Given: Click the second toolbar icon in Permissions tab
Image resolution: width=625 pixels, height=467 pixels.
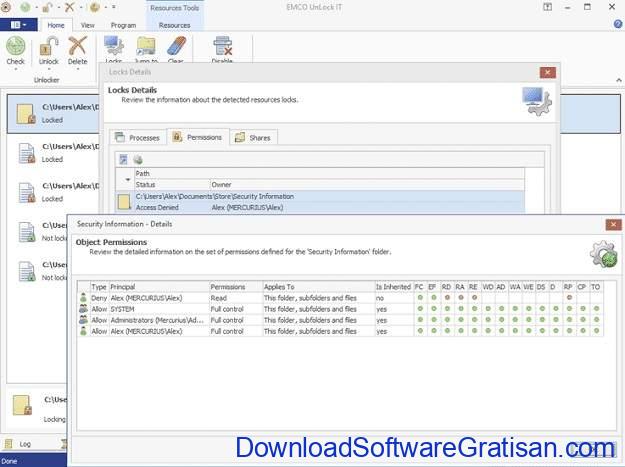Looking at the screenshot, I should tap(138, 160).
